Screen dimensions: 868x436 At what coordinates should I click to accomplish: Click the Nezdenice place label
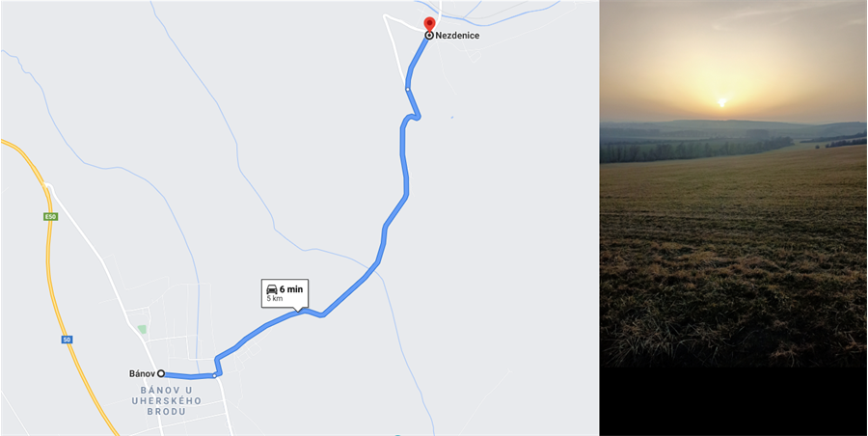tap(457, 36)
